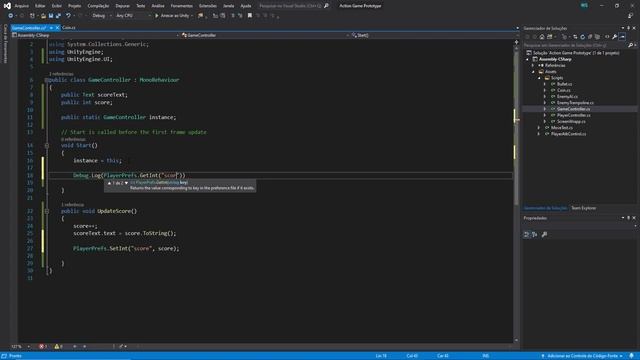Screen dimensions: 640x360
Task: Open the Any CPU platform dropdown
Action: (x=133, y=16)
